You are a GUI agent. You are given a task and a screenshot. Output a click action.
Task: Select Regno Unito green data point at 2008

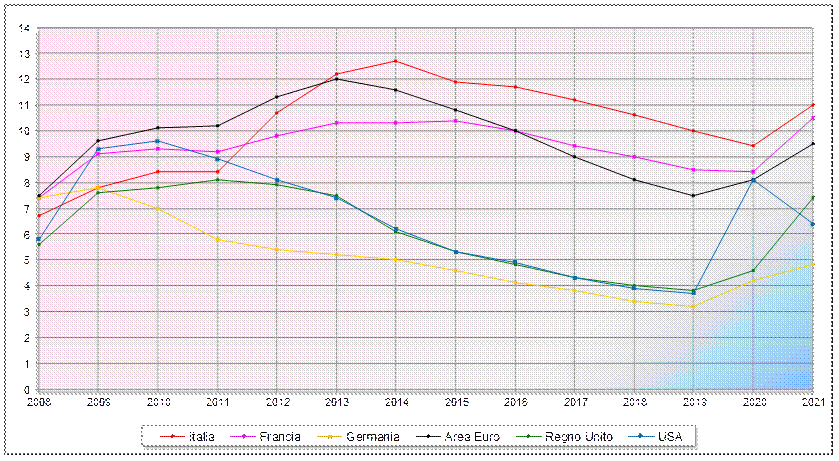pyautogui.click(x=39, y=245)
